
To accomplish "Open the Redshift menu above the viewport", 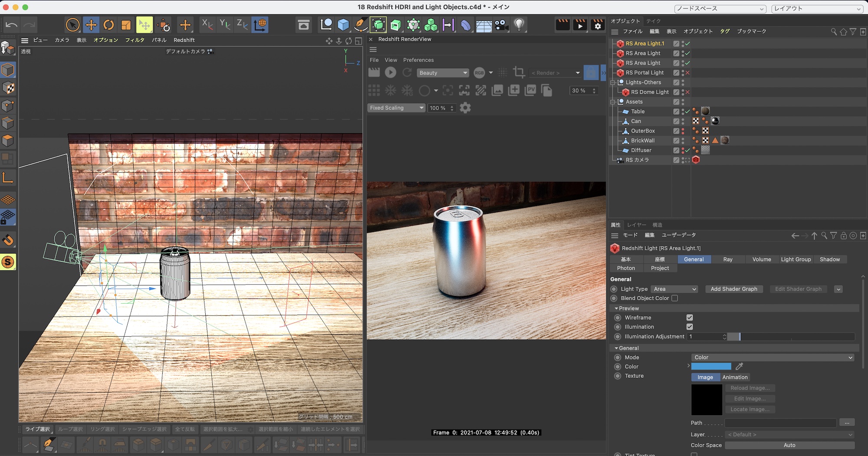I will [x=184, y=40].
